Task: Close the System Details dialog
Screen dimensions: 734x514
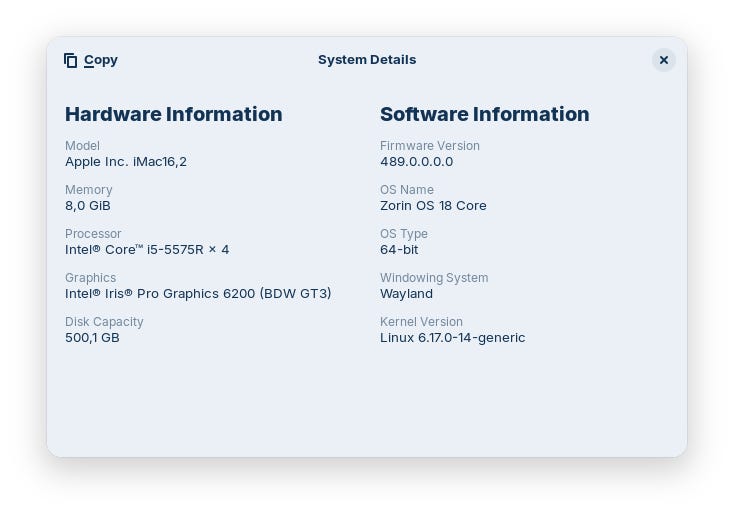Action: click(x=663, y=60)
